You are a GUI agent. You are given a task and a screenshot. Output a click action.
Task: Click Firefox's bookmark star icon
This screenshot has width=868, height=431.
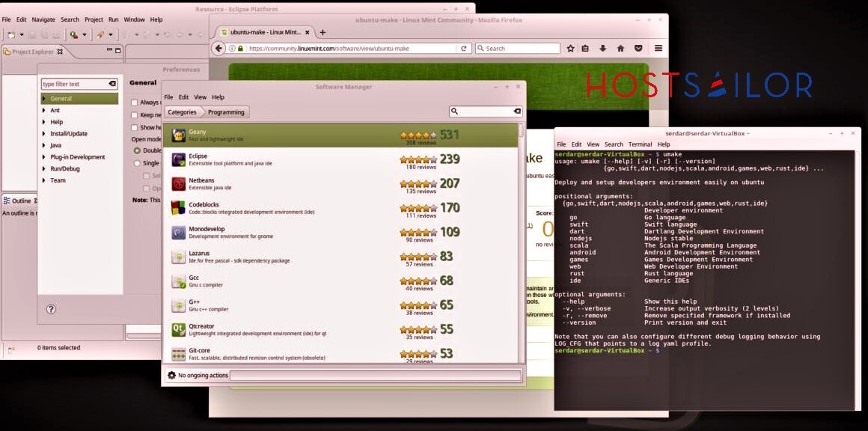click(571, 49)
